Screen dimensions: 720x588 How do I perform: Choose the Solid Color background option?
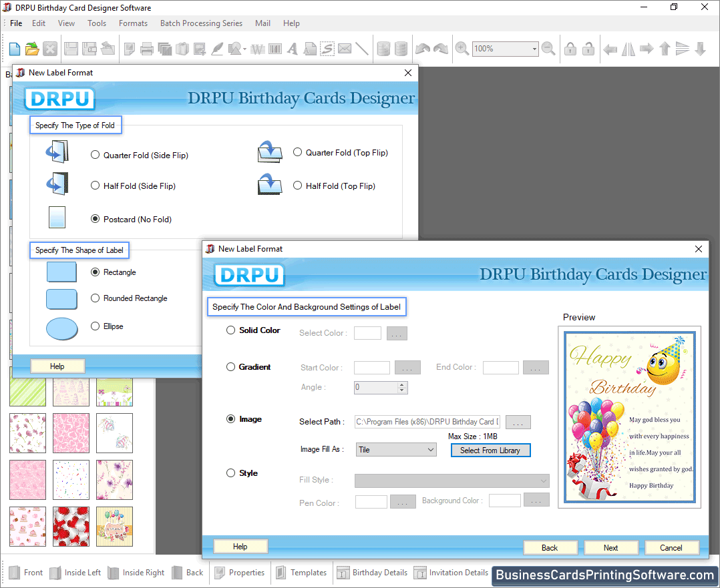[x=230, y=330]
